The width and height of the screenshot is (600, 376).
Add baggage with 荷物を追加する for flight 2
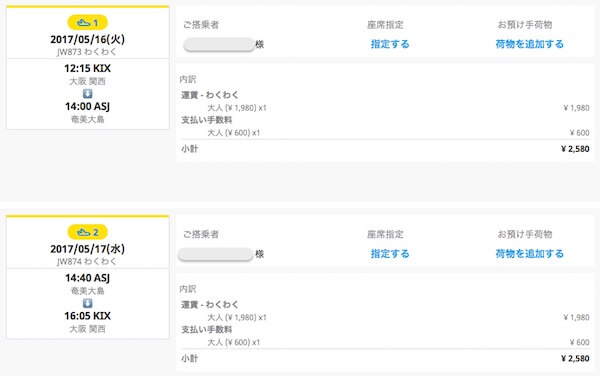point(530,254)
